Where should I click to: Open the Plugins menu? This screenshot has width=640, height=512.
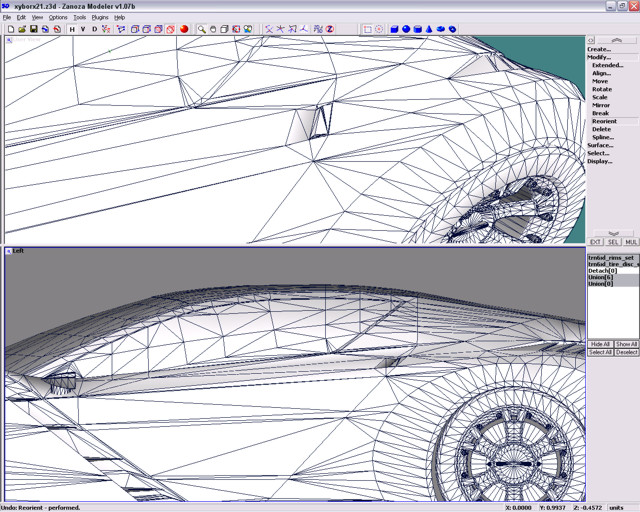point(99,17)
